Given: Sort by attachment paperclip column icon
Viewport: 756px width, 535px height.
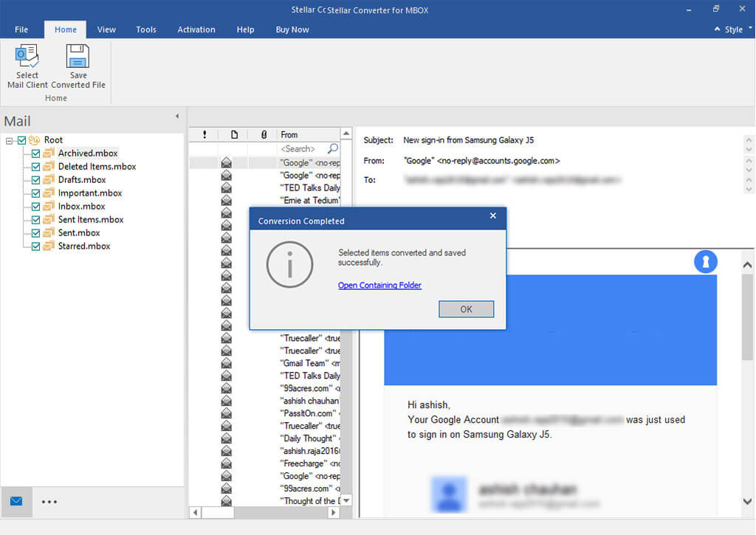Looking at the screenshot, I should 264,134.
